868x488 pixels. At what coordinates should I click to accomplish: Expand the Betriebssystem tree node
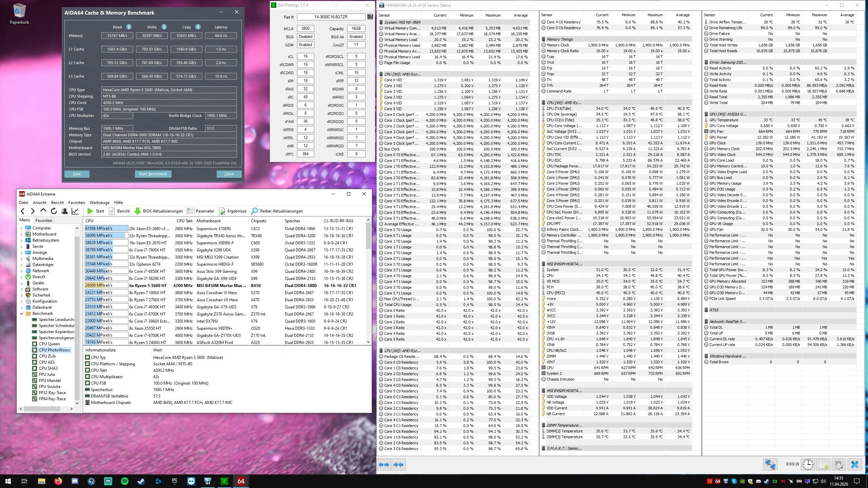[22, 240]
